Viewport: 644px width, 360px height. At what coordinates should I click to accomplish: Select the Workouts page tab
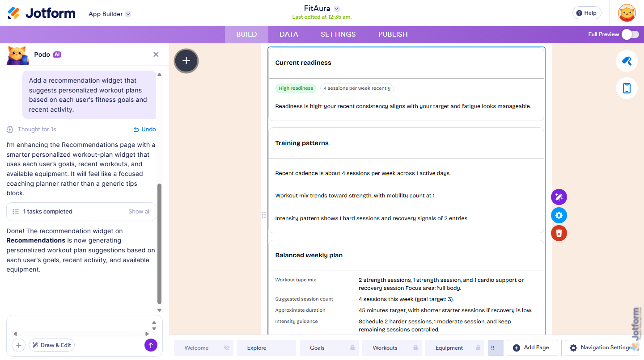pyautogui.click(x=392, y=348)
